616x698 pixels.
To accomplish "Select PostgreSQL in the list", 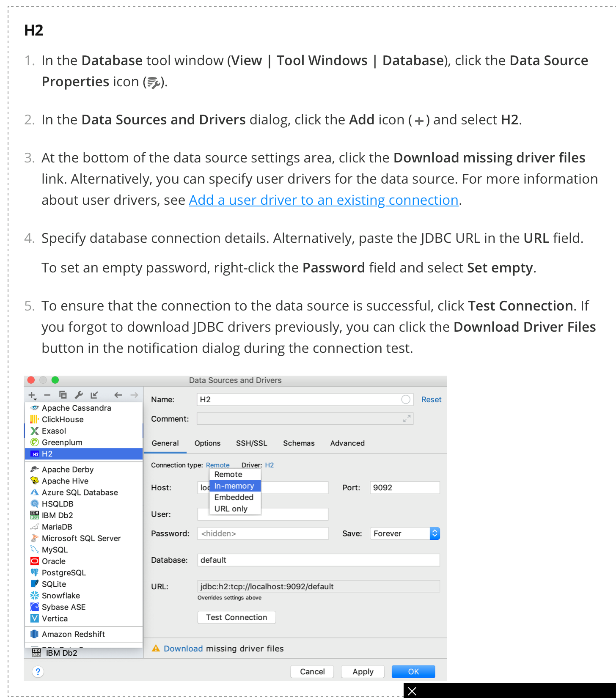I will click(84, 573).
